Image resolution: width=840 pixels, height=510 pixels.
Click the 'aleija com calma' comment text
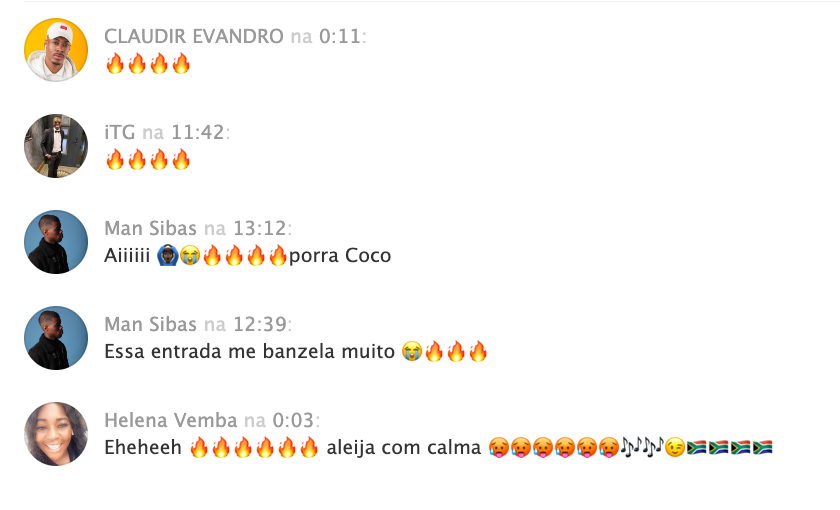(x=403, y=447)
